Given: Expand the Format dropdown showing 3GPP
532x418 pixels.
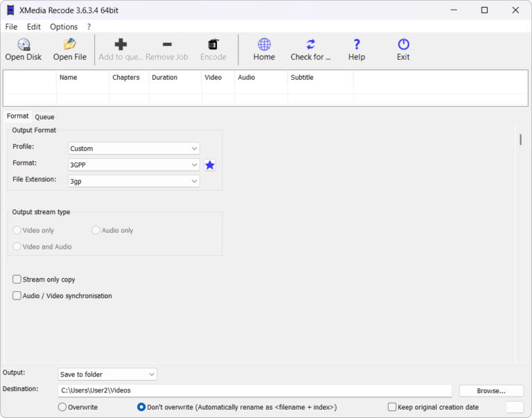Looking at the screenshot, I should [x=134, y=165].
